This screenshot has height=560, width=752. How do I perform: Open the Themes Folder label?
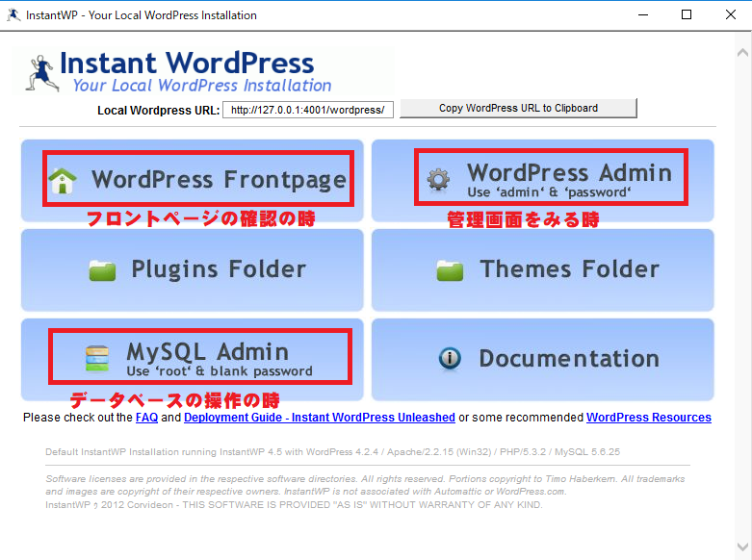(569, 269)
